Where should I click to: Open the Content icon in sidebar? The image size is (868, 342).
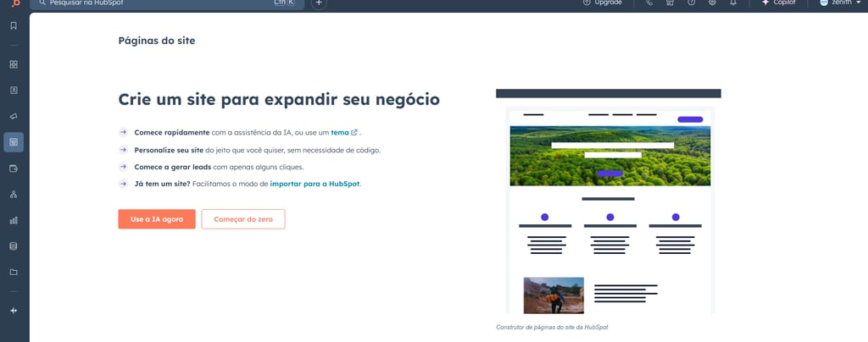coord(14,142)
